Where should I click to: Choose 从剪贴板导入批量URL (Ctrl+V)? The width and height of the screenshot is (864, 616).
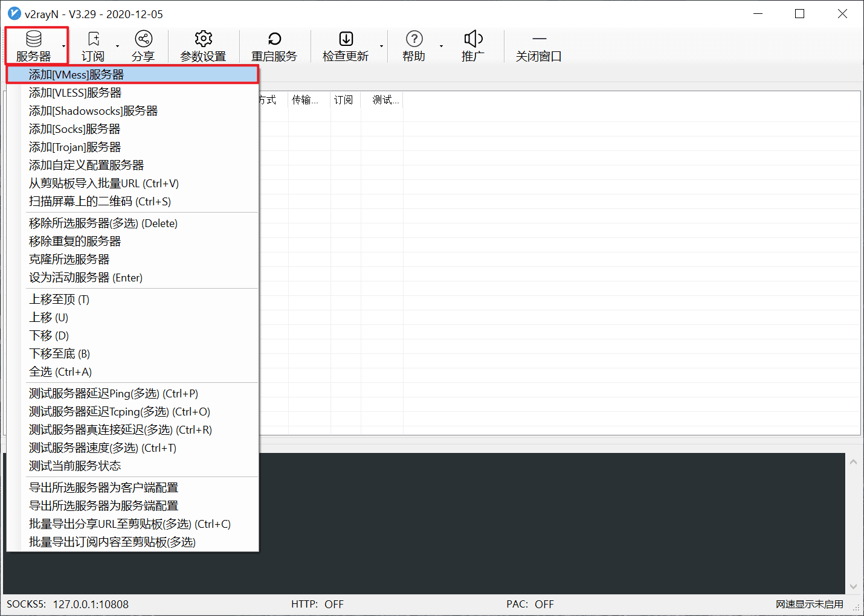(x=132, y=183)
